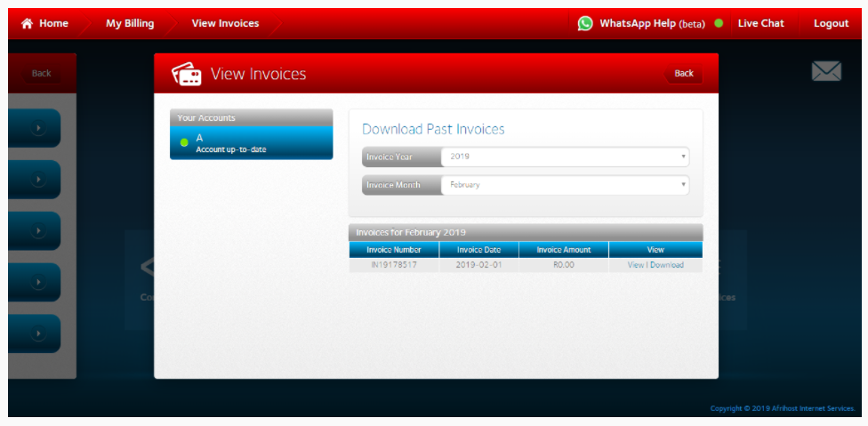This screenshot has width=868, height=426.
Task: Click the fifth sidebar arrow button
Action: 38,334
